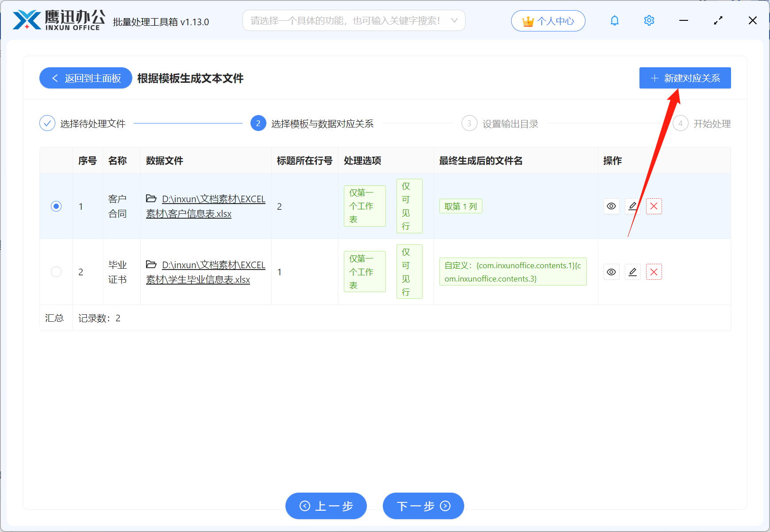
Task: Click the 新建对应关系 button
Action: 685,78
